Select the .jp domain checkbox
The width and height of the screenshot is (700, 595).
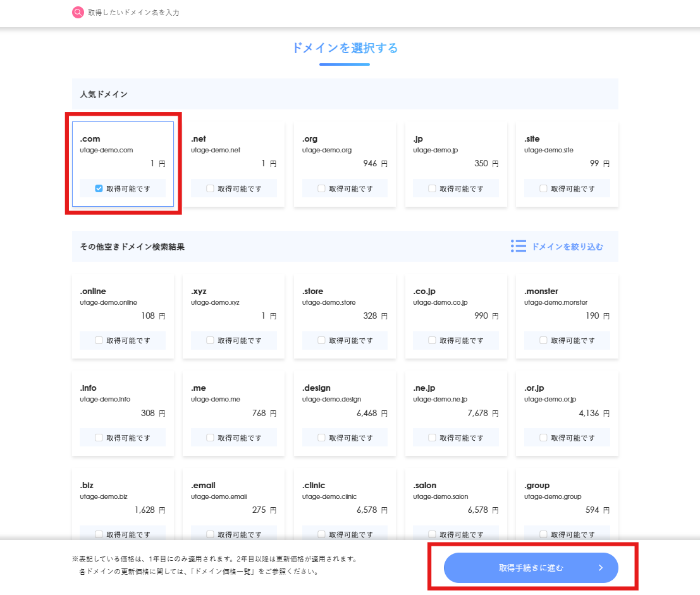(x=432, y=188)
